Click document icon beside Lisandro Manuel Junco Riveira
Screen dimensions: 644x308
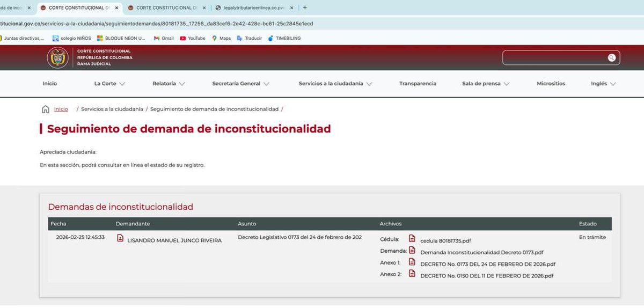[121, 238]
